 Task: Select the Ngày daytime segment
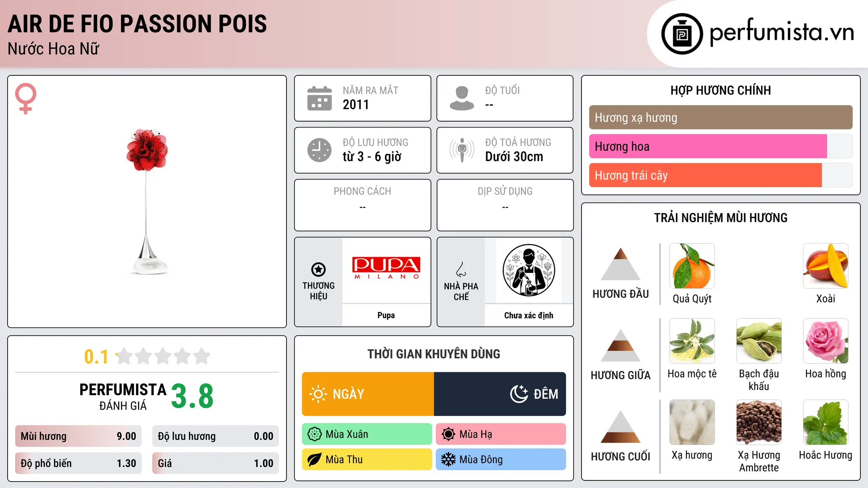tap(368, 394)
